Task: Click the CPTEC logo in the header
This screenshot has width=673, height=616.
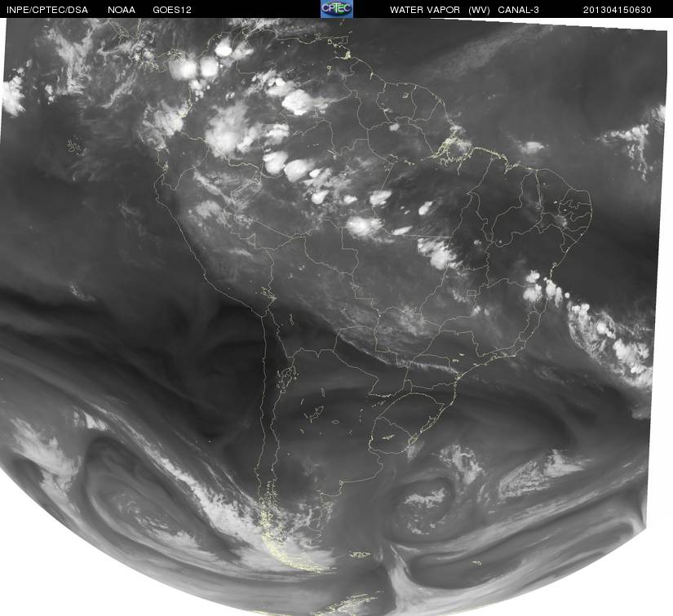Action: click(x=337, y=9)
